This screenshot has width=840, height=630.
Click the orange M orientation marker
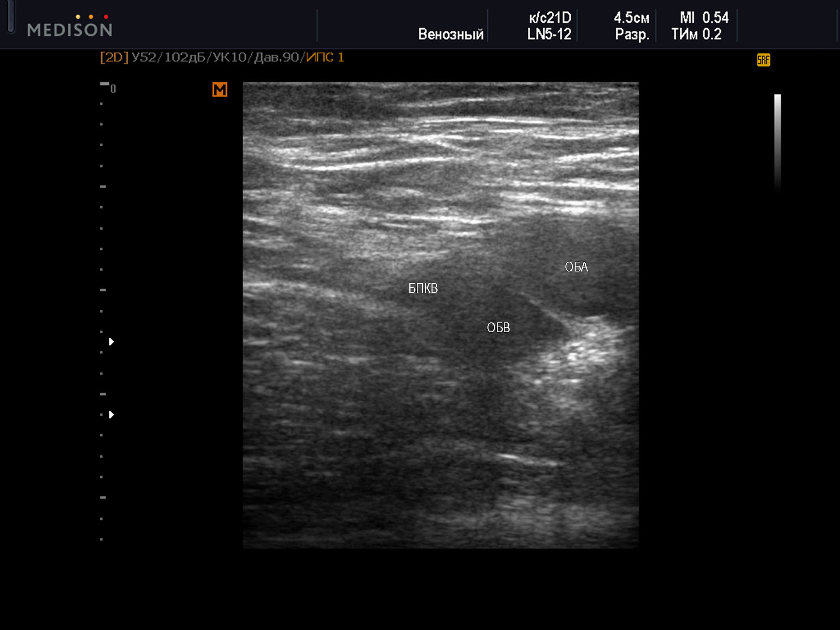[220, 89]
